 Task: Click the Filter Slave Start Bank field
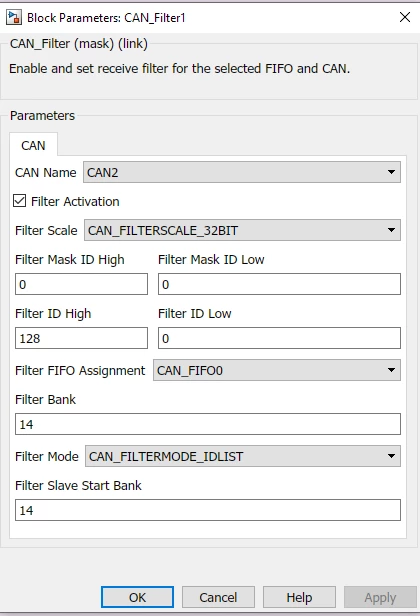pos(208,510)
